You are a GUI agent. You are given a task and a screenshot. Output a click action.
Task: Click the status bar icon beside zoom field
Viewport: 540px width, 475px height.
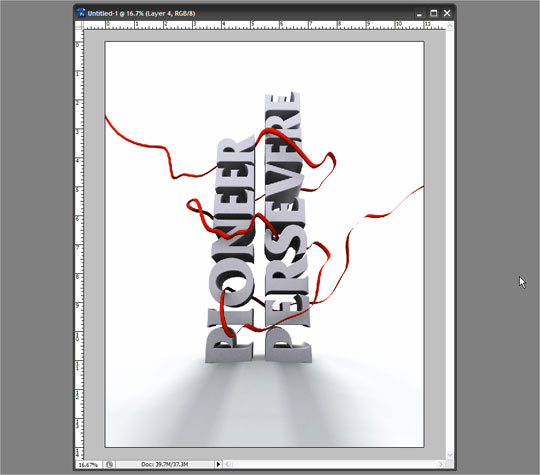click(110, 465)
